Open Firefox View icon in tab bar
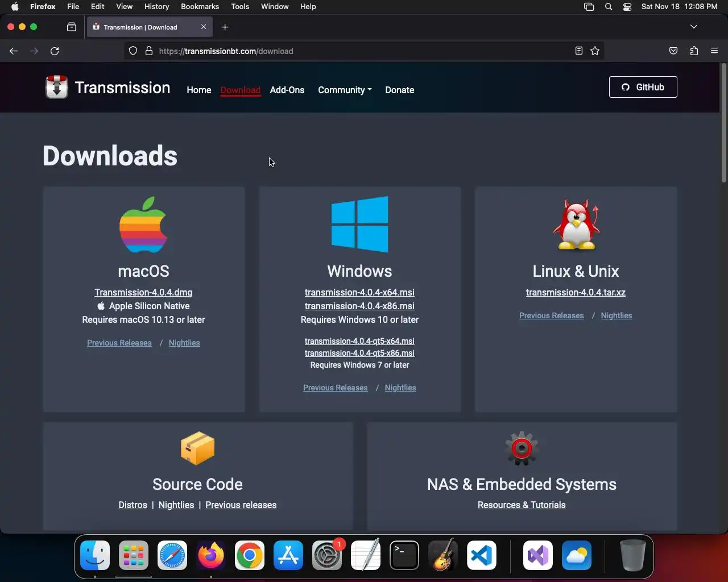The image size is (728, 582). click(x=72, y=27)
